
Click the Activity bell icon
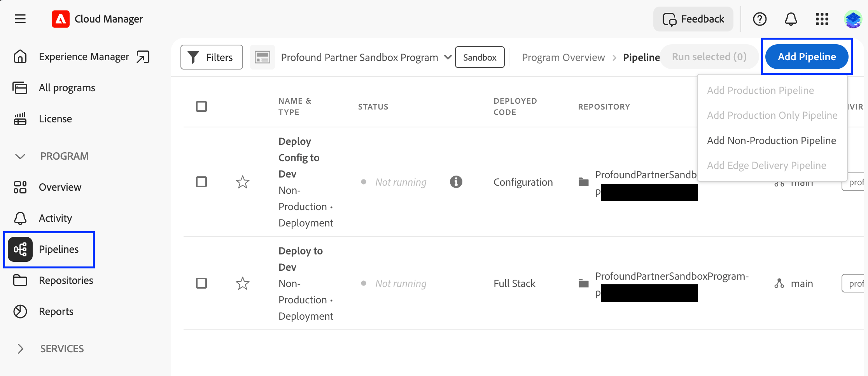[x=20, y=218]
